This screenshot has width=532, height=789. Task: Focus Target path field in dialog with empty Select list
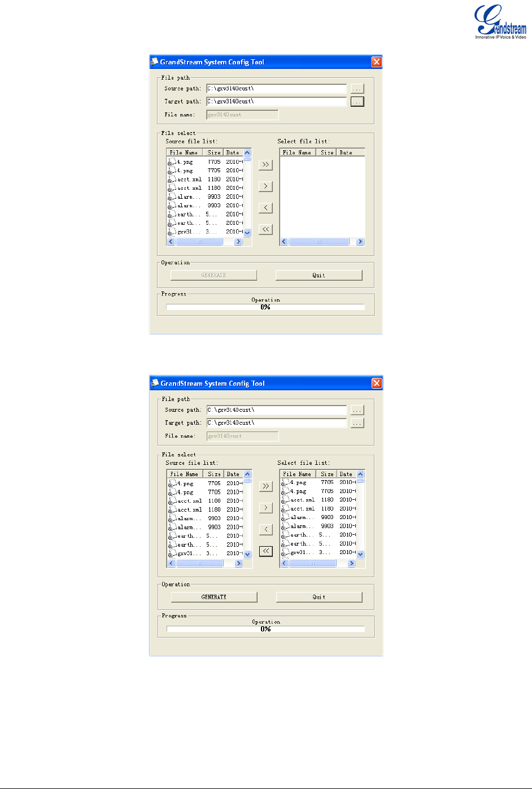(276, 102)
